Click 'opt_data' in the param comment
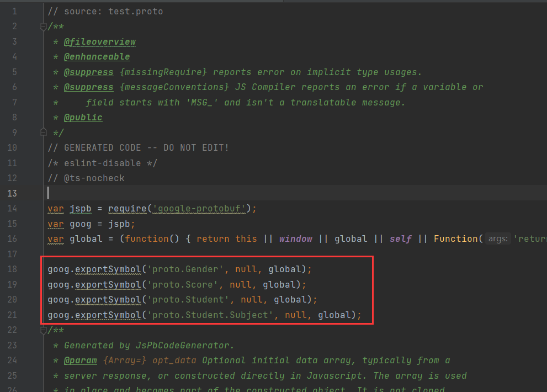Image resolution: width=547 pixels, height=392 pixels. (x=174, y=361)
